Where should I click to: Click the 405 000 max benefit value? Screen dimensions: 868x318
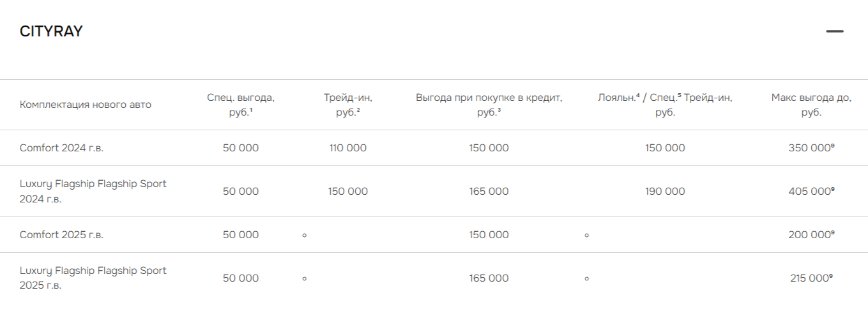point(812,191)
